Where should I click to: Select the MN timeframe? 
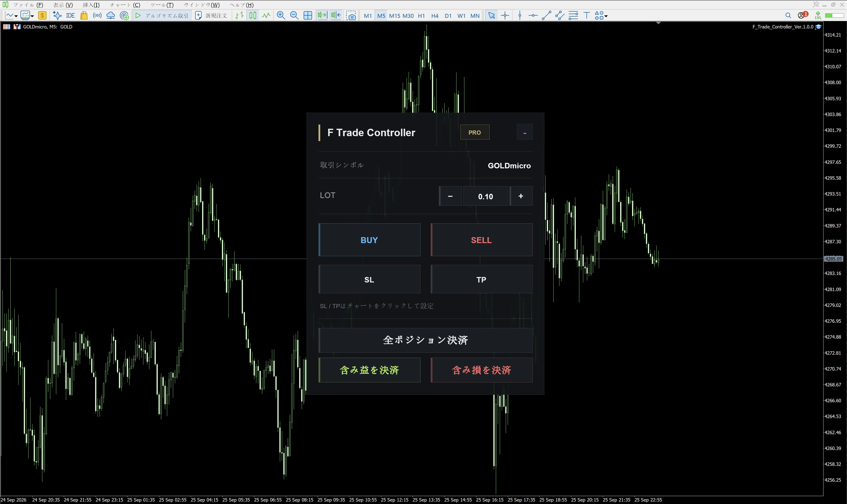point(475,16)
